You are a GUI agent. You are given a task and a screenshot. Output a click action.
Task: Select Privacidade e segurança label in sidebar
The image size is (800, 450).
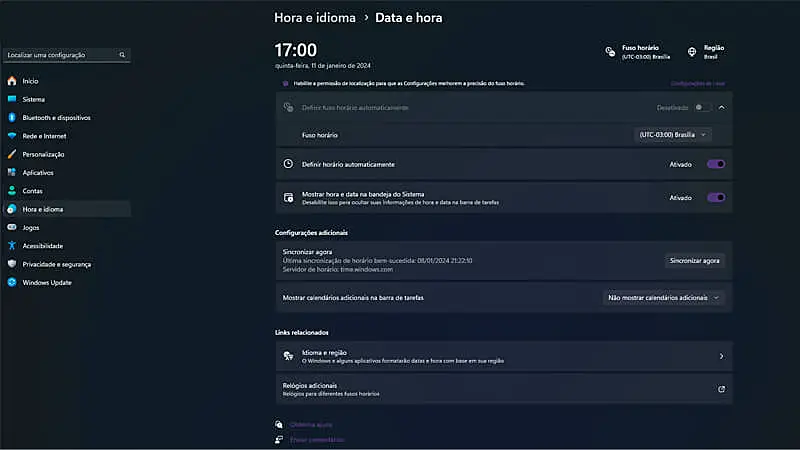57,264
